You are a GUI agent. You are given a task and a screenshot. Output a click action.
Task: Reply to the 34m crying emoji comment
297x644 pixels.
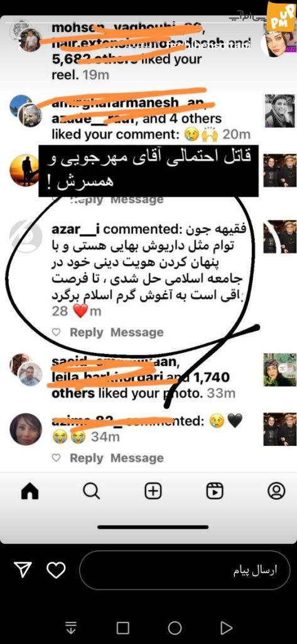86,458
